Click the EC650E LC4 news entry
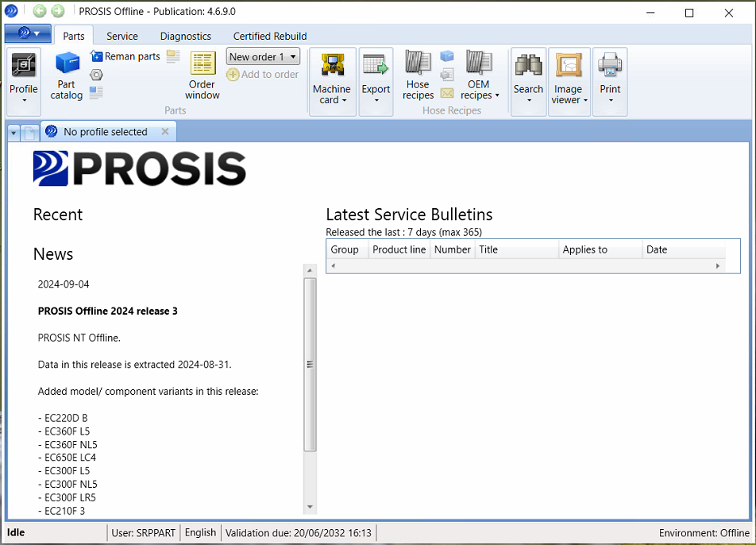 tap(67, 458)
